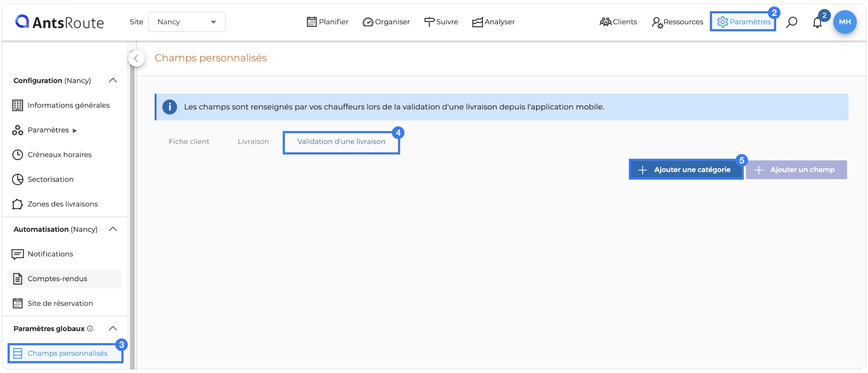
Task: Select the Validation d'une livraison tab
Action: tap(341, 142)
